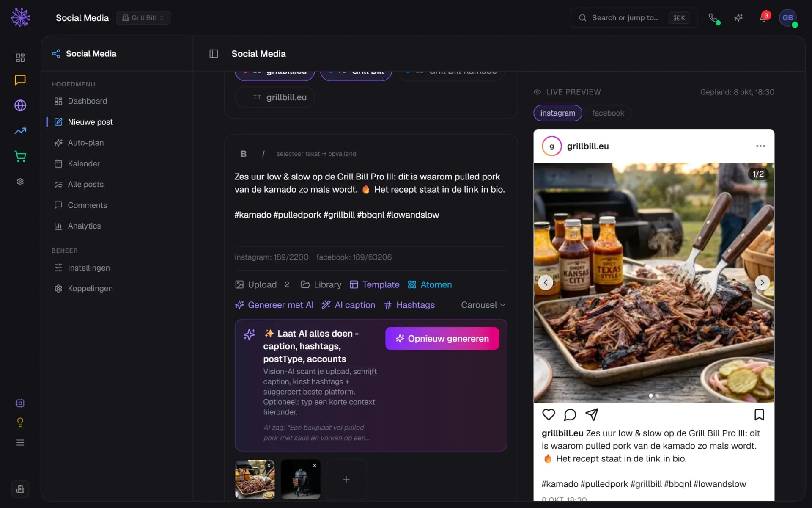Screen dimensions: 812x508
Task: Click Genereer met AI
Action: pyautogui.click(x=274, y=305)
